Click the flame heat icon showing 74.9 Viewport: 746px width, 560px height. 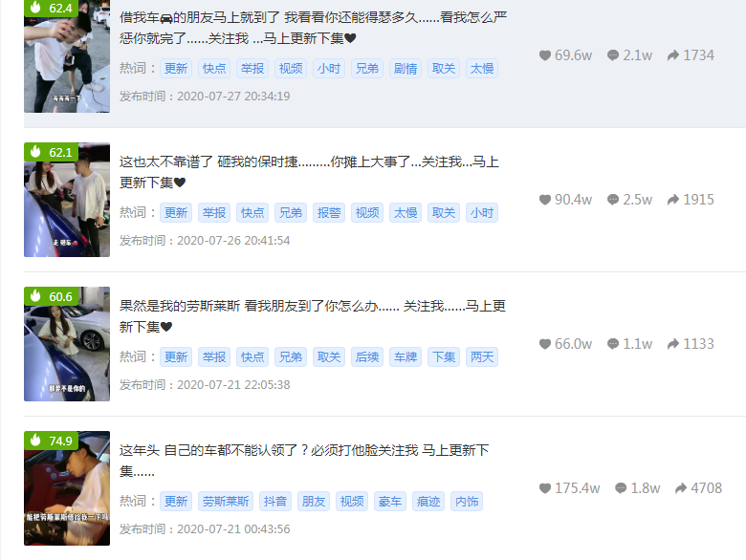pyautogui.click(x=35, y=441)
